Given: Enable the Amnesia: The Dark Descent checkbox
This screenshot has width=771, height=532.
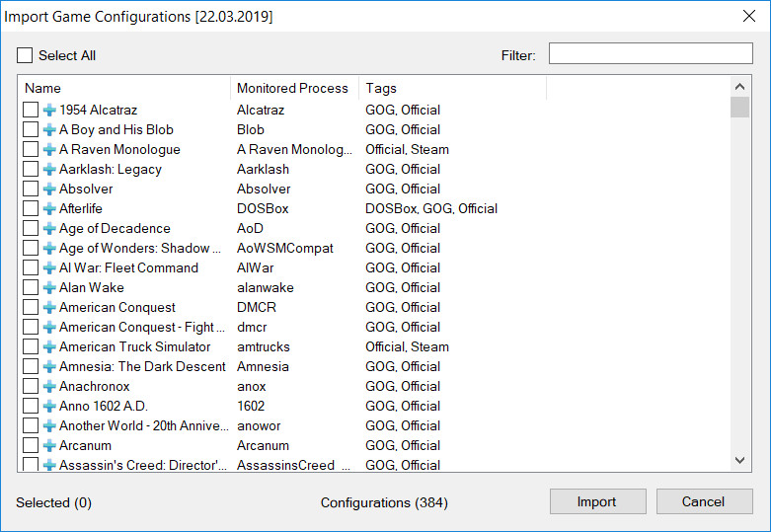Looking at the screenshot, I should pyautogui.click(x=31, y=366).
